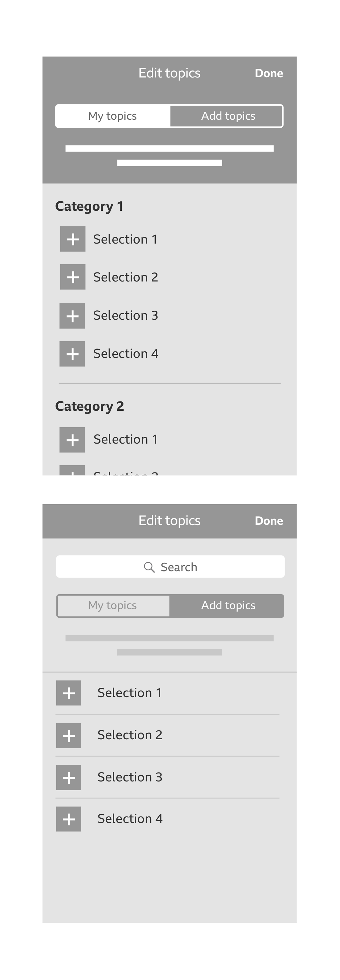Add Selection 3 under Category 1
Viewport: 340px width, 980px height.
[x=72, y=316]
